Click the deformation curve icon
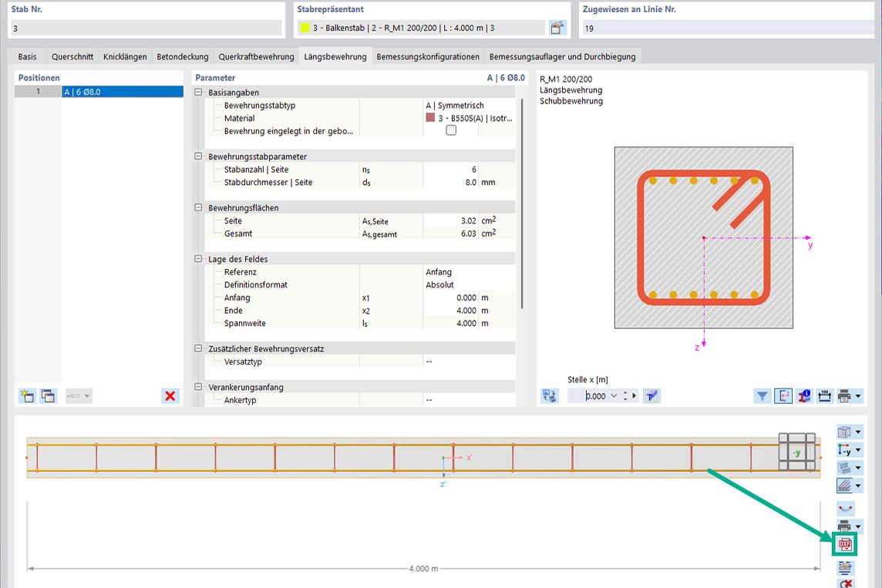882x588 pixels. pyautogui.click(x=845, y=509)
